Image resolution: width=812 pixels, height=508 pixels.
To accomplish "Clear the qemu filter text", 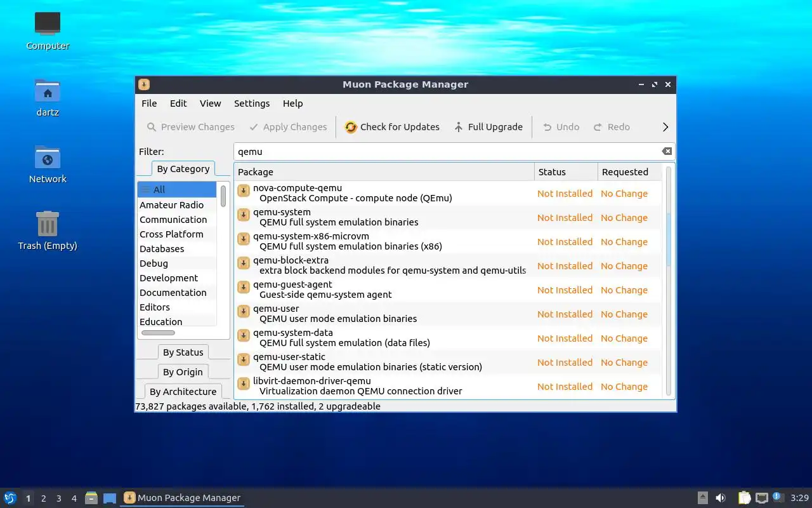I will coord(667,151).
